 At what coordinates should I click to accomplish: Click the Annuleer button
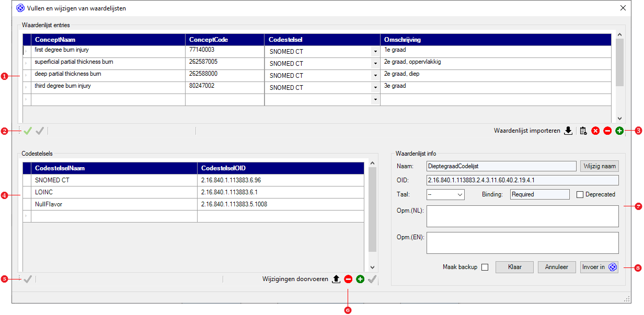tap(557, 267)
